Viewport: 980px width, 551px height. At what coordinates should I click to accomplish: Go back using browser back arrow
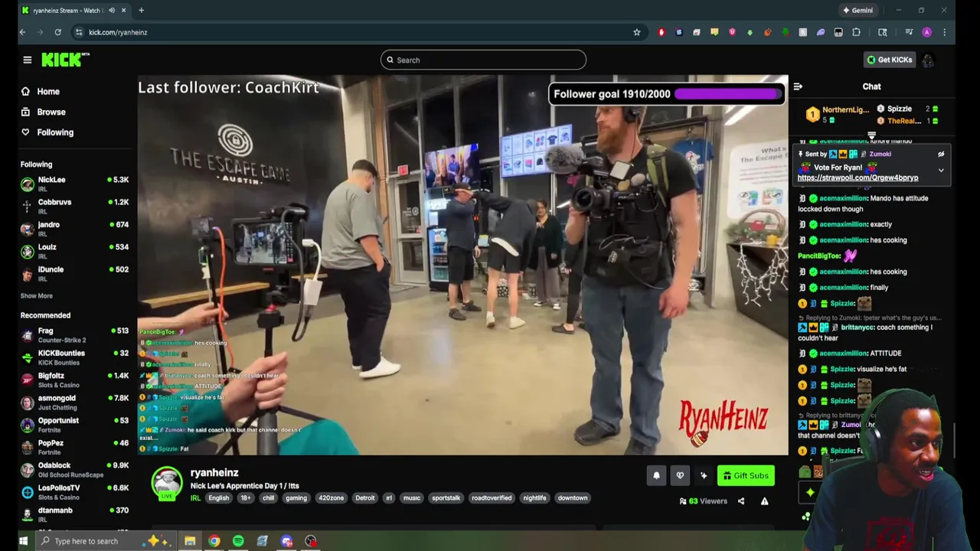(22, 32)
